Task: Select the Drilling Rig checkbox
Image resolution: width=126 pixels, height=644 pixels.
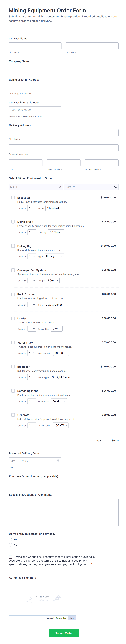Action: tap(13, 246)
